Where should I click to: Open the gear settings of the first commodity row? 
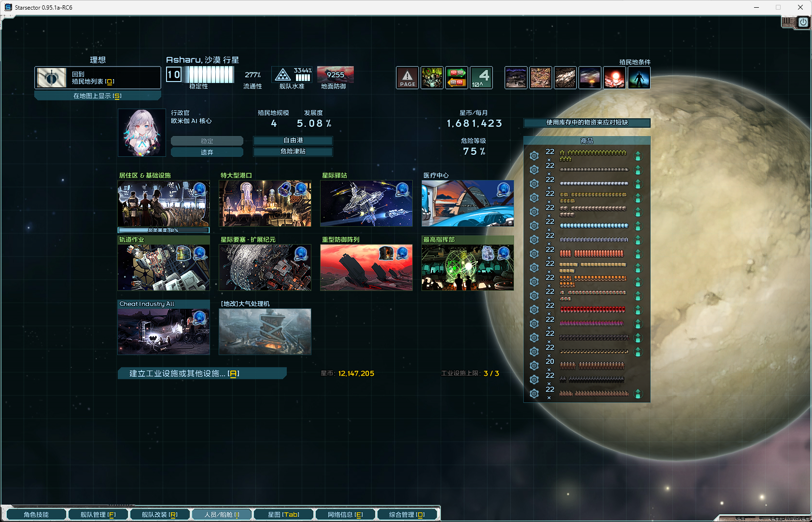534,156
